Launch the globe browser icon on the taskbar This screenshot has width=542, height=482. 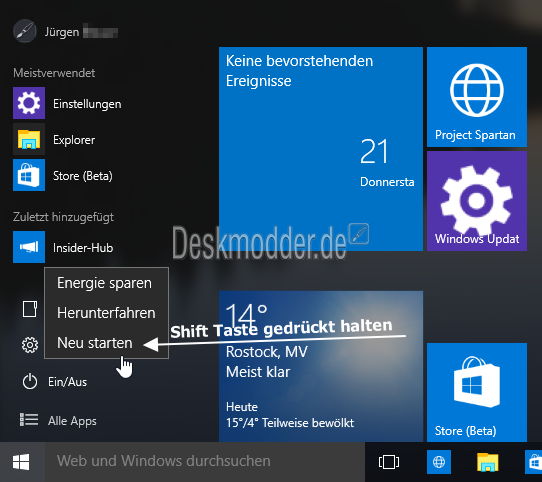(439, 462)
